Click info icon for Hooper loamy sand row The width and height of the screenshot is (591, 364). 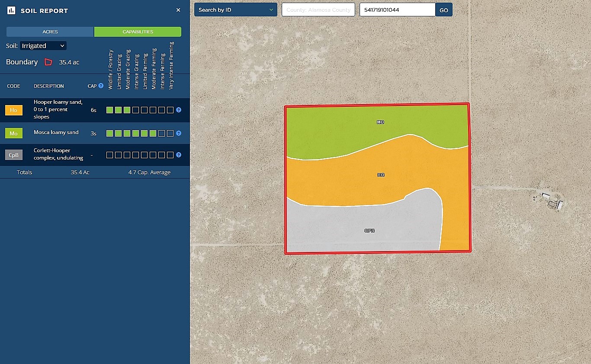click(179, 110)
